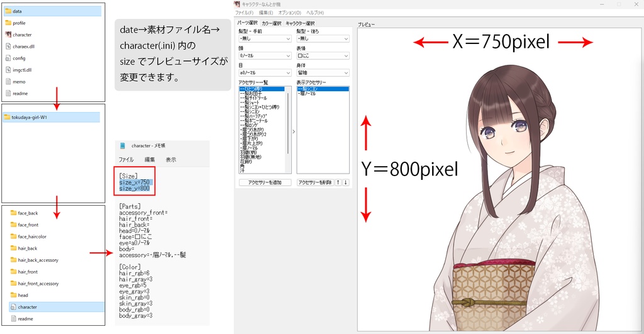
Task: Select -眉下がり in the accessory list
Action: point(249,139)
